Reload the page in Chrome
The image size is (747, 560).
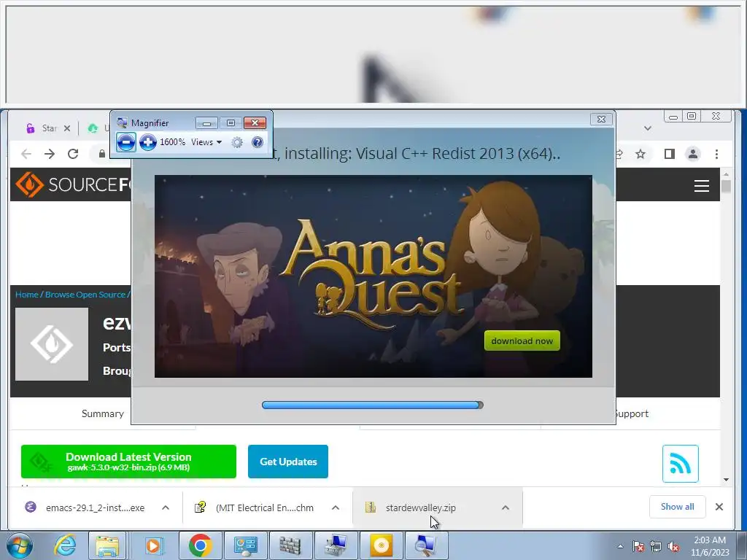tap(73, 154)
